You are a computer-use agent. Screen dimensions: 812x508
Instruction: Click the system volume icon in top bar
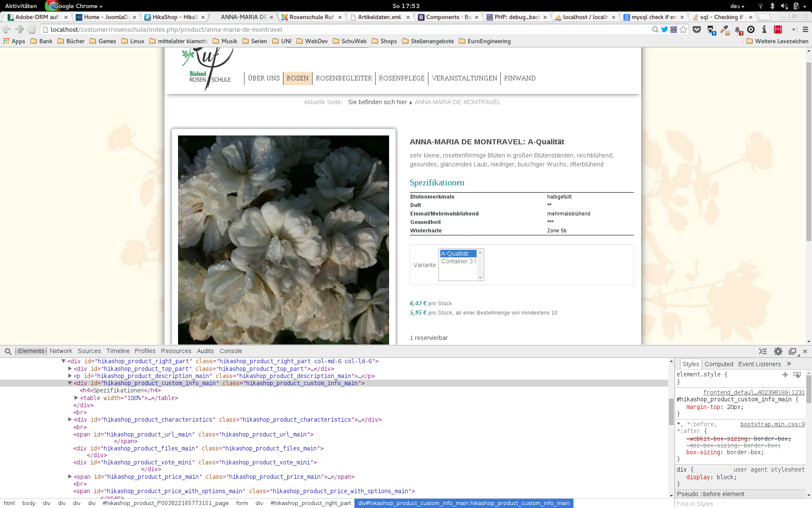pyautogui.click(x=784, y=6)
